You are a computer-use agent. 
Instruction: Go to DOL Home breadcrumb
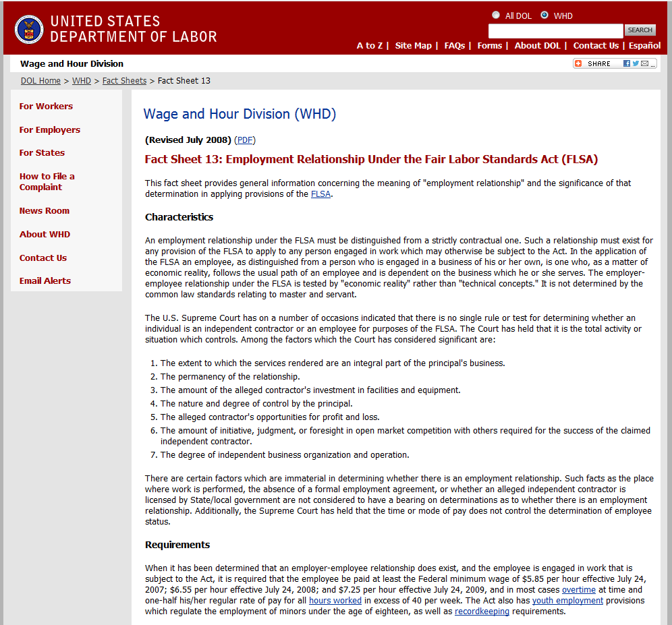coord(40,80)
